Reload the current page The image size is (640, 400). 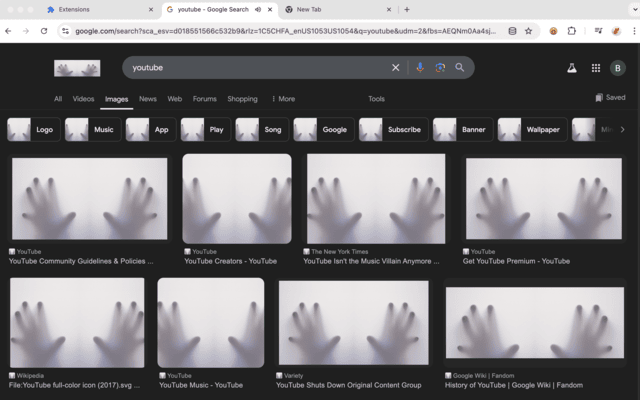click(x=43, y=31)
